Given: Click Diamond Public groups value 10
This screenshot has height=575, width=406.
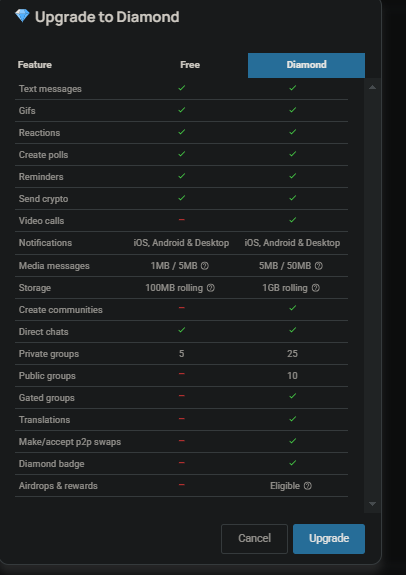Looking at the screenshot, I should pyautogui.click(x=292, y=376).
